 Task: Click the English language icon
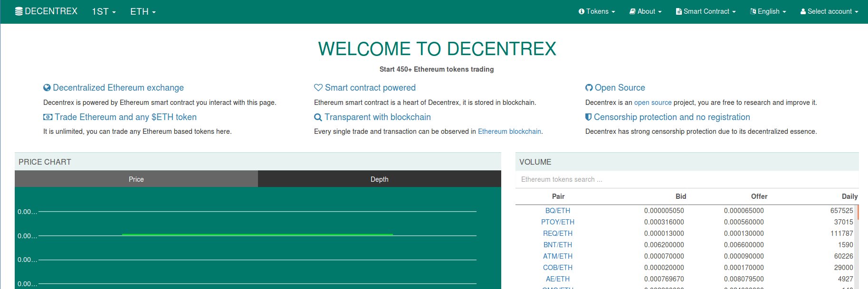click(753, 11)
